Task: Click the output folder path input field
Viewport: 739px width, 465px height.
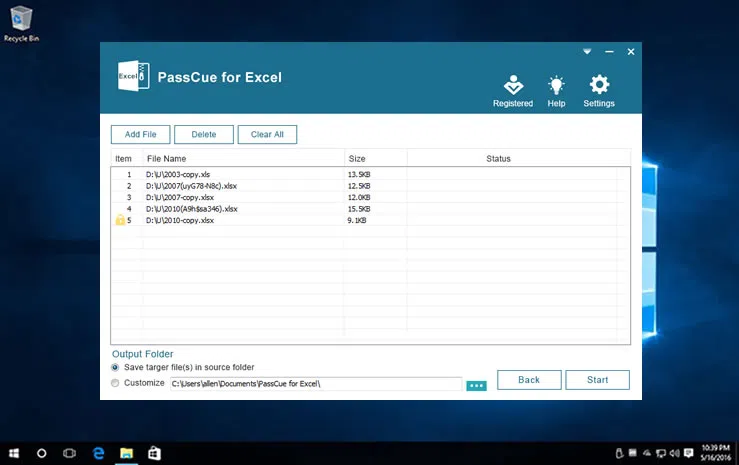Action: (x=316, y=383)
